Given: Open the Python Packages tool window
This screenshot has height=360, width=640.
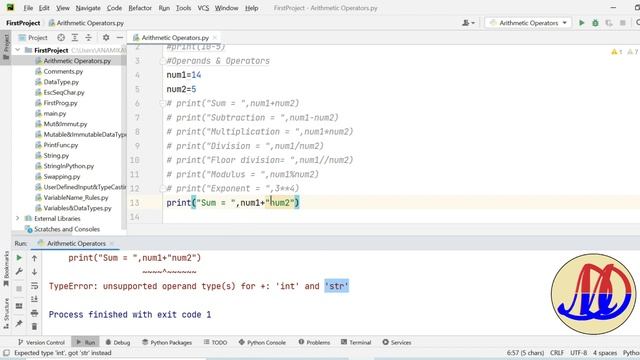Looking at the screenshot, I should pos(167,342).
